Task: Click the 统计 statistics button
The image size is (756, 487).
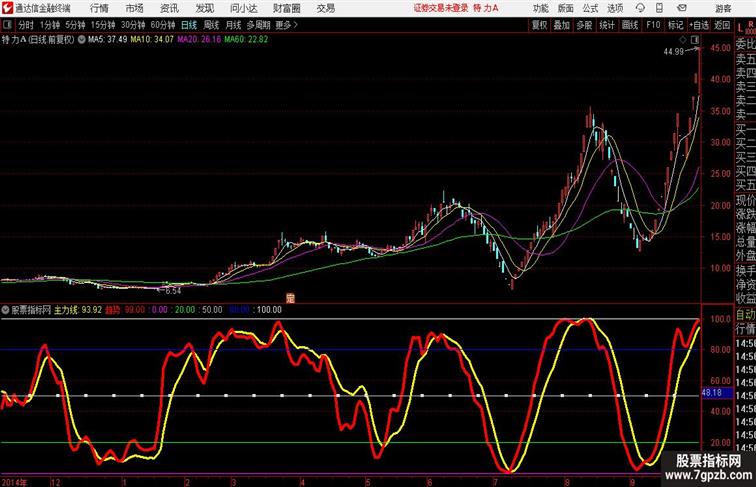Action: click(607, 25)
